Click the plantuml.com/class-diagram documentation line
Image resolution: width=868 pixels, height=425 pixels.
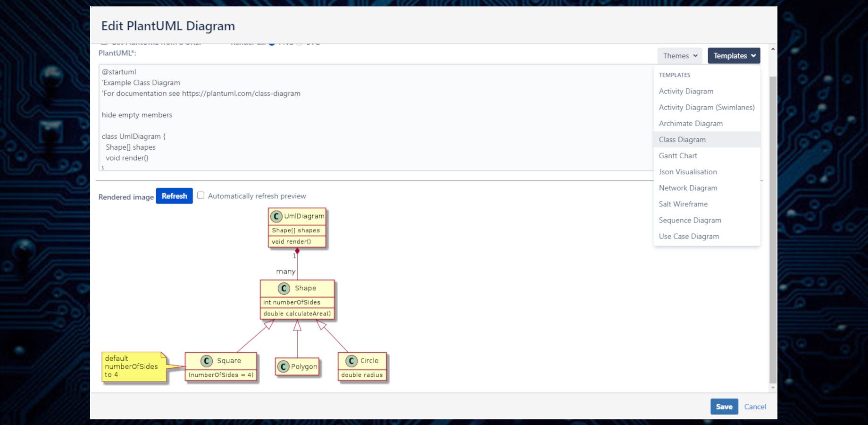point(201,93)
